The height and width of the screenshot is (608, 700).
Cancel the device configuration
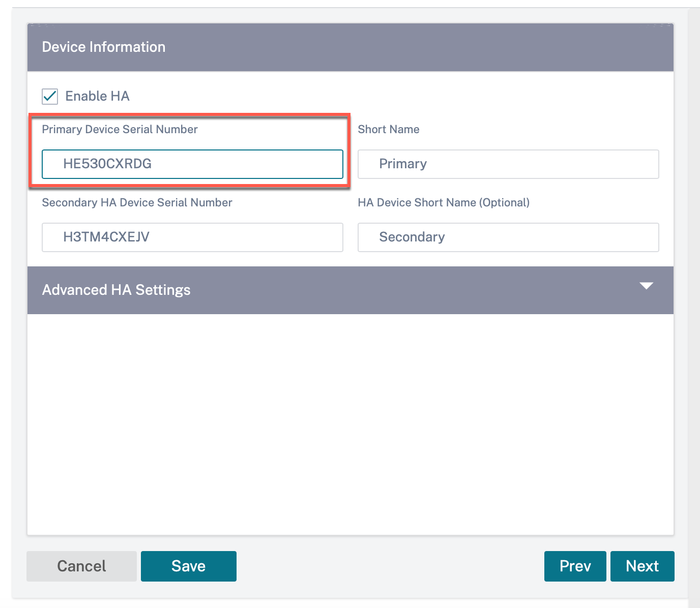click(x=81, y=566)
